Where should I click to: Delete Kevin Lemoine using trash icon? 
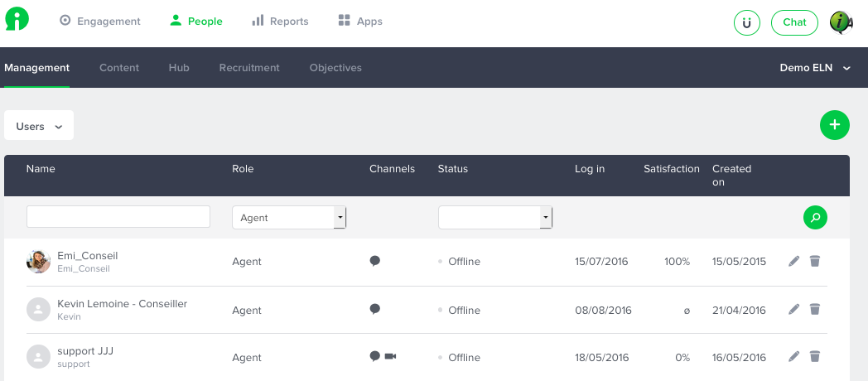tap(814, 309)
